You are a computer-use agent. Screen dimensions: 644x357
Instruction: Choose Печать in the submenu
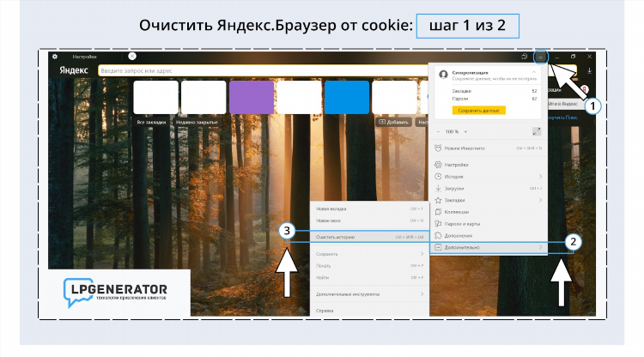coord(369,266)
